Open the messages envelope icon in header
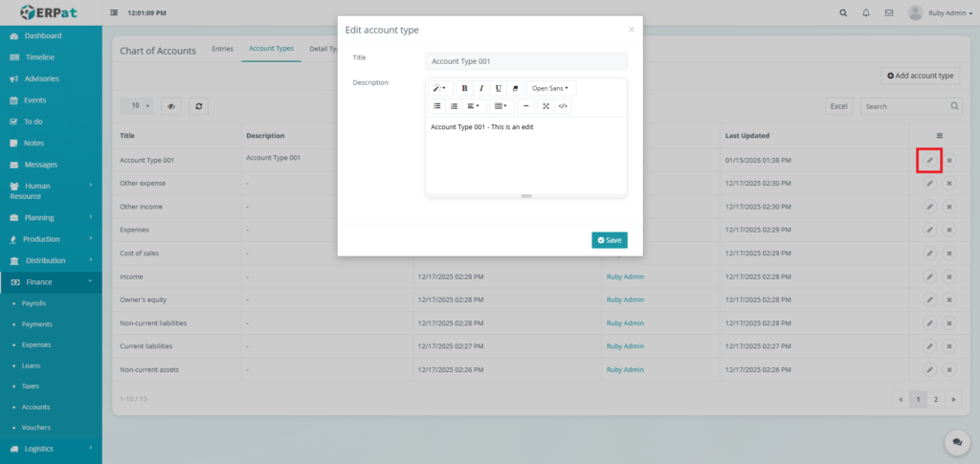Screen dimensions: 980x464 click(x=889, y=12)
